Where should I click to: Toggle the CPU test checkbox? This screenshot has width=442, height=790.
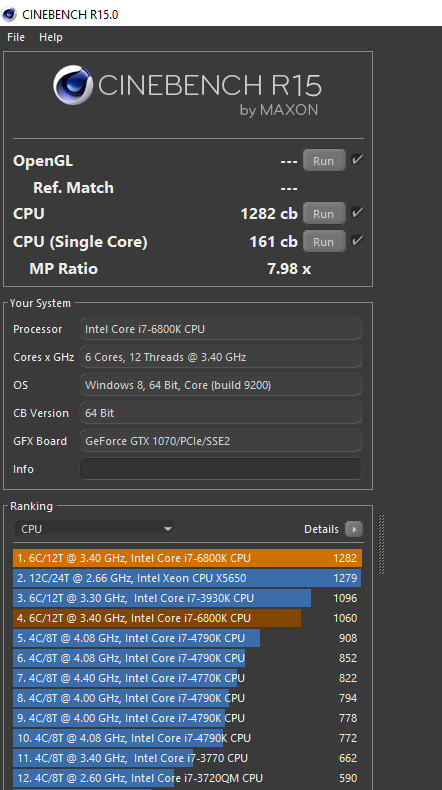click(x=357, y=213)
